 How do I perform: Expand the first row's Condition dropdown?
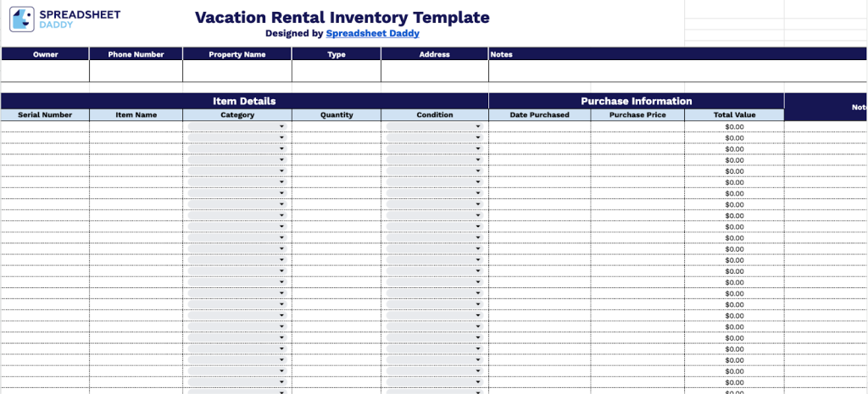tap(477, 127)
